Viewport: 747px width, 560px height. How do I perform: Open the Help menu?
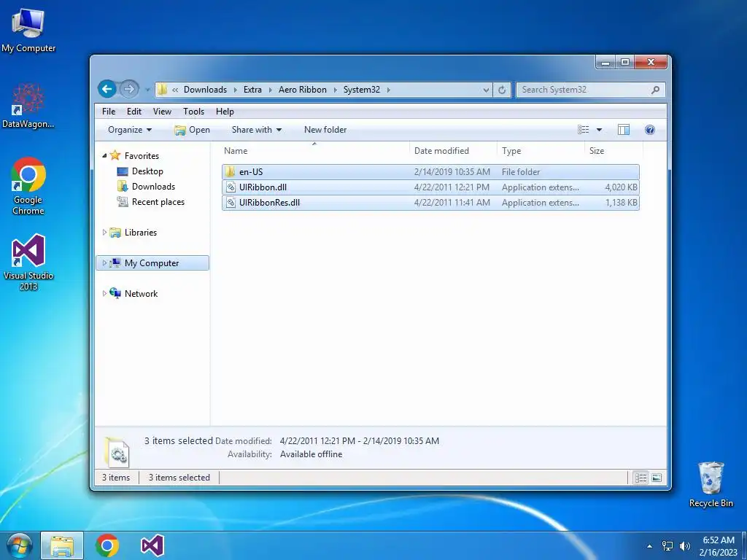(x=225, y=112)
